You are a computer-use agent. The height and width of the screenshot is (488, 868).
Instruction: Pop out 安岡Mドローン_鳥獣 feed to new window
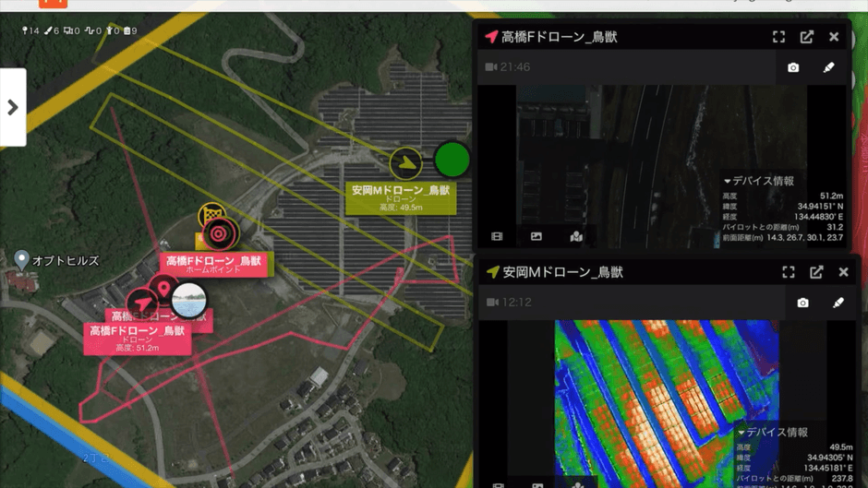click(x=816, y=272)
